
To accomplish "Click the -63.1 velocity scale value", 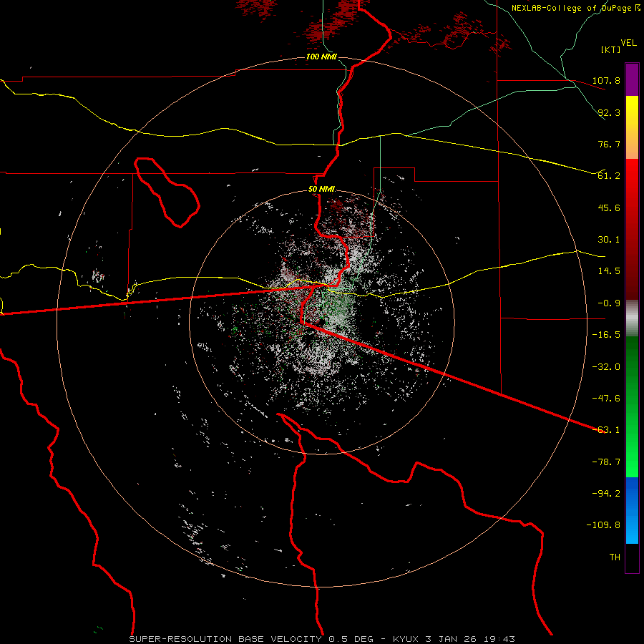I will tap(606, 430).
